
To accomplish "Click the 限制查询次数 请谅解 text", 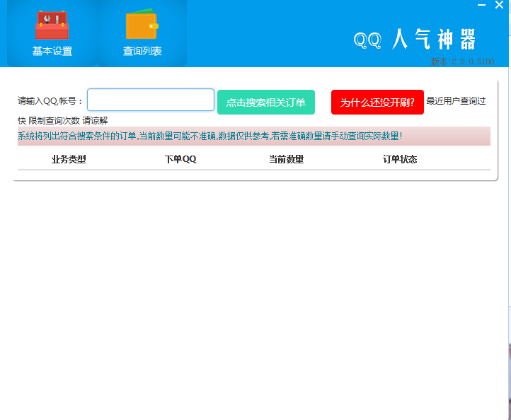I will pos(68,121).
